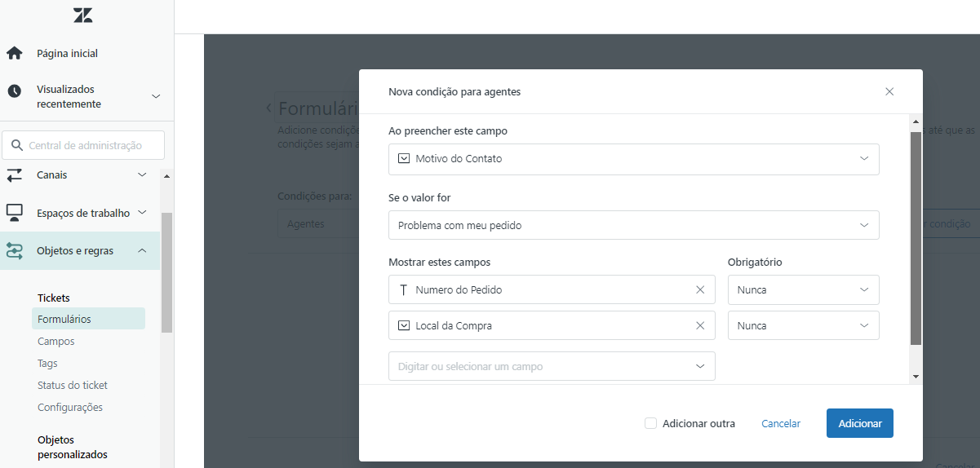
Task: Open Obrigatório dropdown for Numero do Pedido
Action: point(803,289)
